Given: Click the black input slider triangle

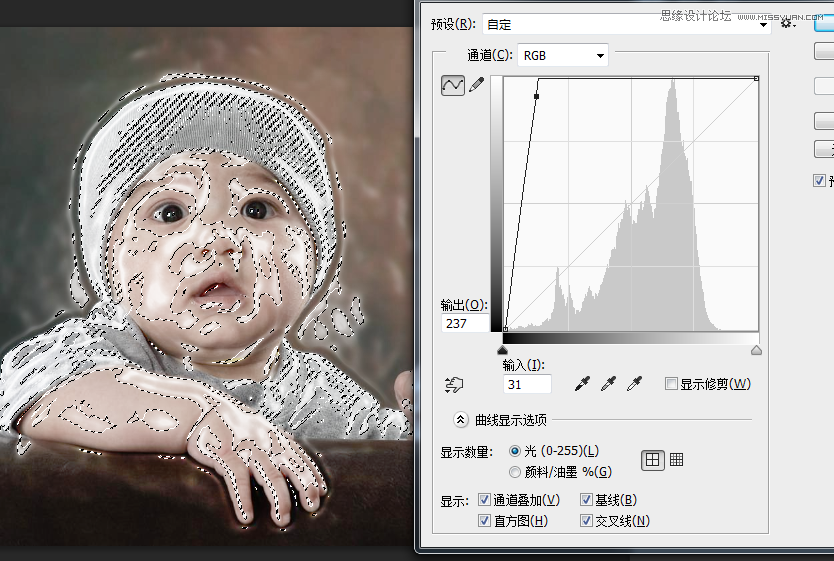Looking at the screenshot, I should (x=502, y=350).
